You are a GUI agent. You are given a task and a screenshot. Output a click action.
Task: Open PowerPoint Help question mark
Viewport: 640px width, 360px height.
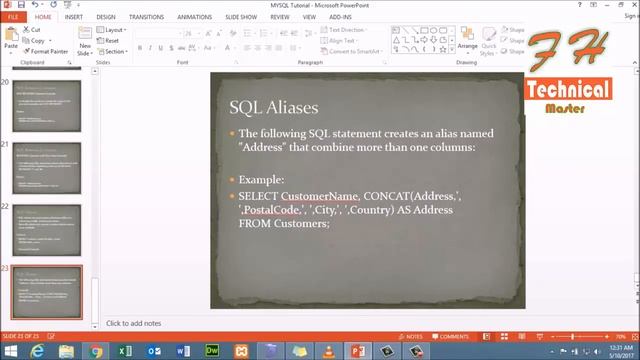click(580, 5)
